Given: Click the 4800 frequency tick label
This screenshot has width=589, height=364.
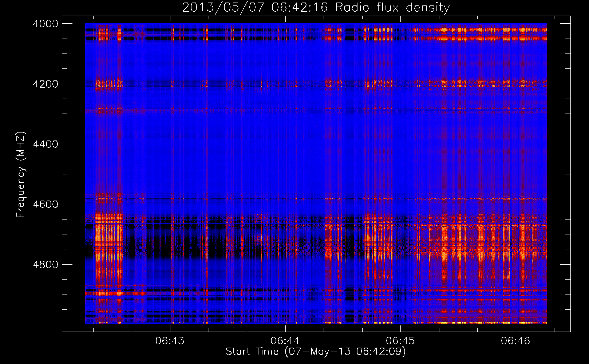Looking at the screenshot, I should pos(46,265).
